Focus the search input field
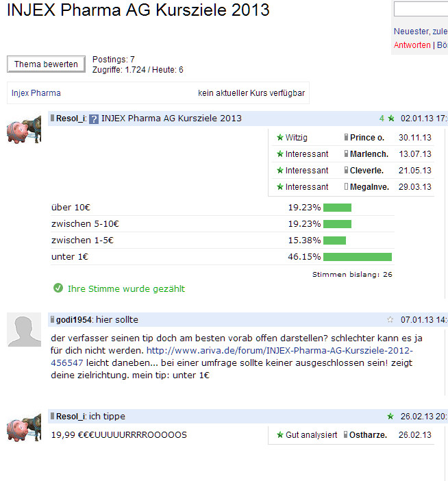 coord(421,9)
